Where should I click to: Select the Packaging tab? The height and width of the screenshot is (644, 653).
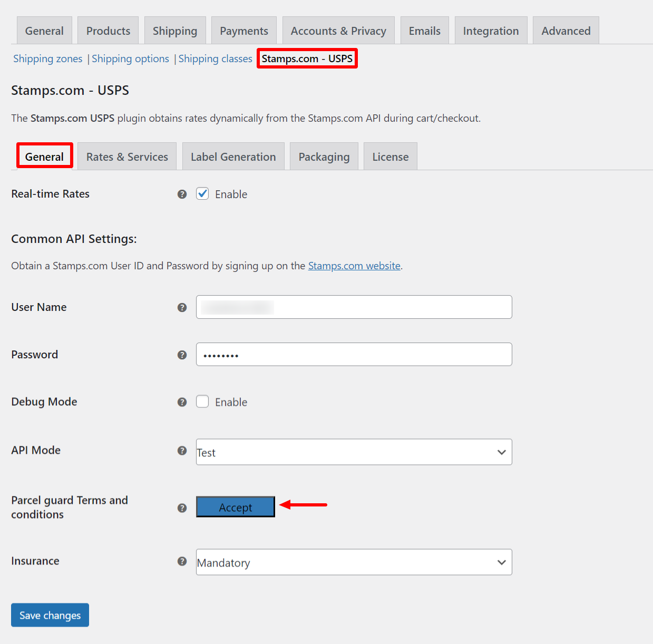(324, 156)
